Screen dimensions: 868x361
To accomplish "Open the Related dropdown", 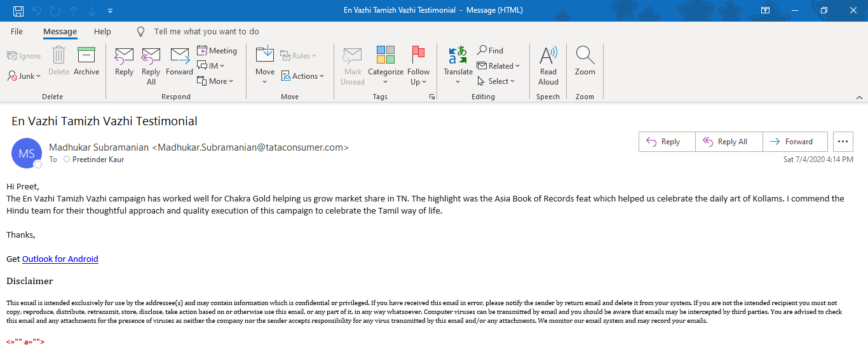I will point(499,65).
